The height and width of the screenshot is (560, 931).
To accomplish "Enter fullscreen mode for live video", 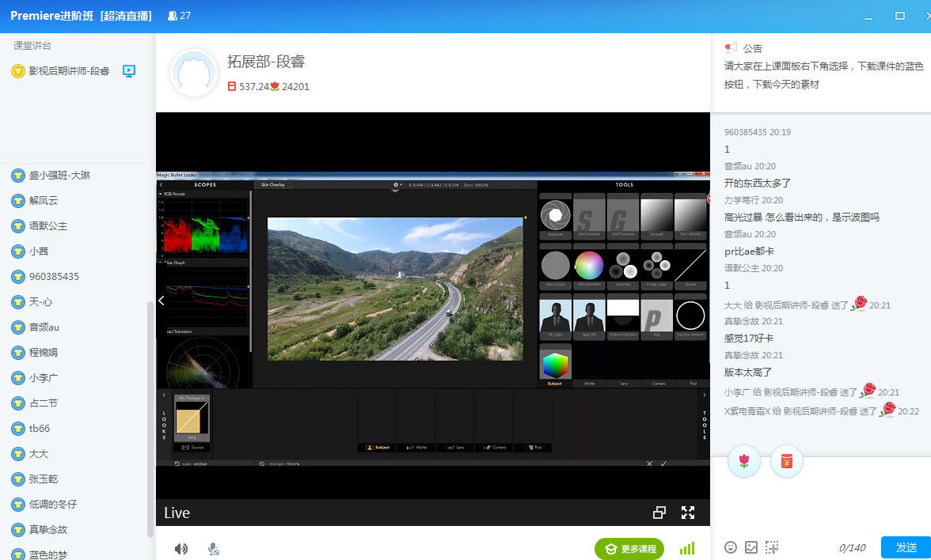I will pyautogui.click(x=688, y=513).
